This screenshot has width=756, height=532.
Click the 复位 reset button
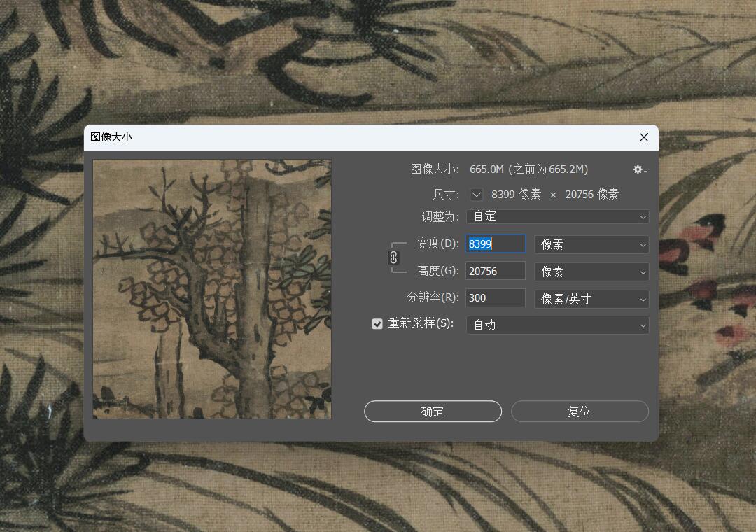click(x=580, y=412)
